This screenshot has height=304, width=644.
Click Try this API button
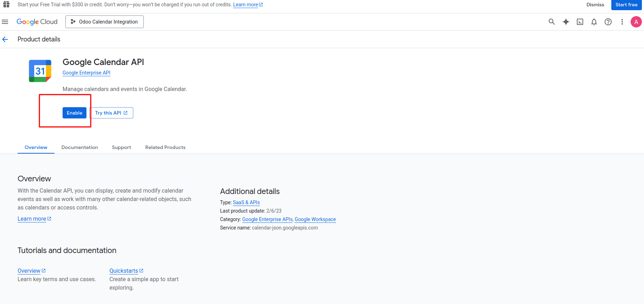(x=111, y=113)
